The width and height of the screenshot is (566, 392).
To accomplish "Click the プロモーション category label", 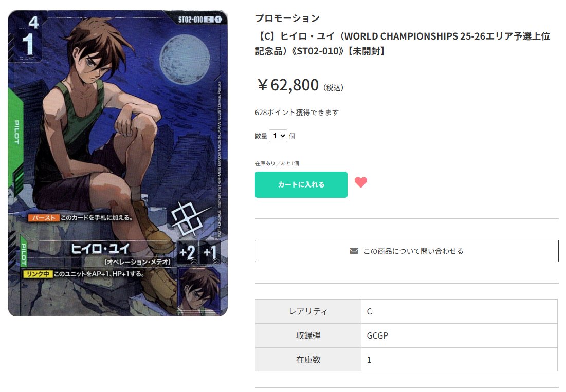I will tap(286, 17).
